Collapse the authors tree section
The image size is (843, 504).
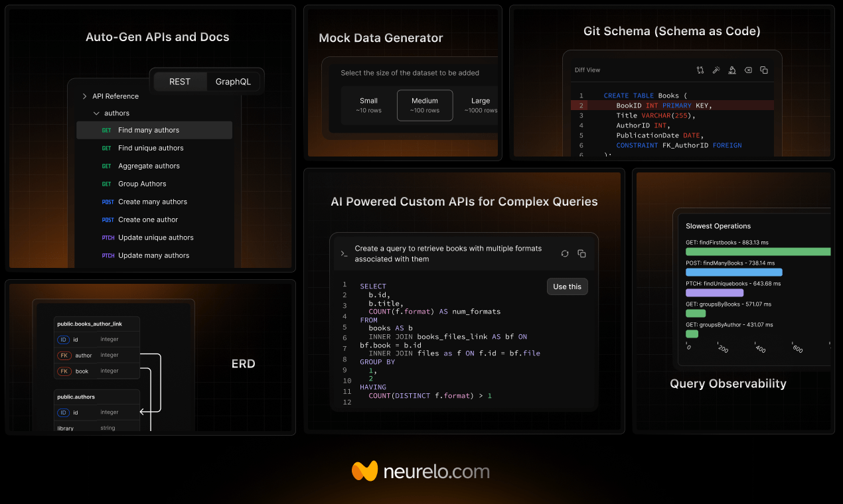tap(97, 113)
